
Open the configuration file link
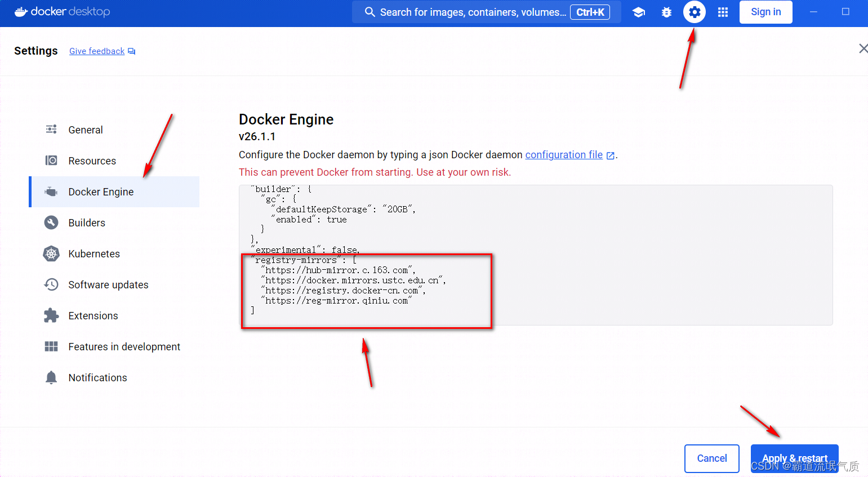tap(564, 155)
